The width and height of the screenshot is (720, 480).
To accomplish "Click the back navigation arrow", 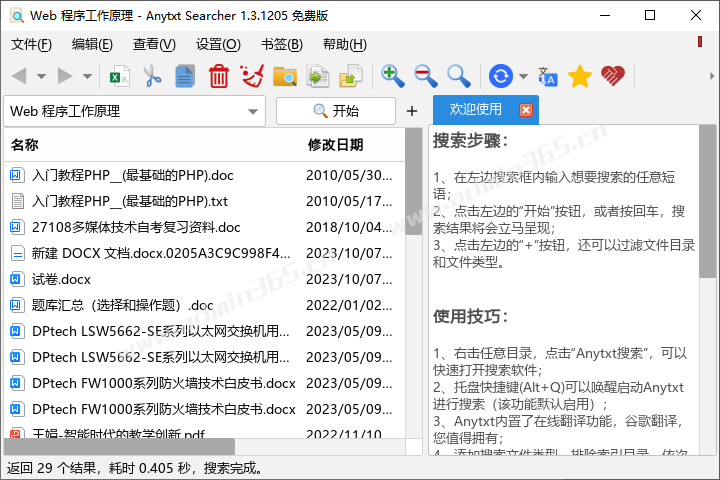I will [19, 76].
